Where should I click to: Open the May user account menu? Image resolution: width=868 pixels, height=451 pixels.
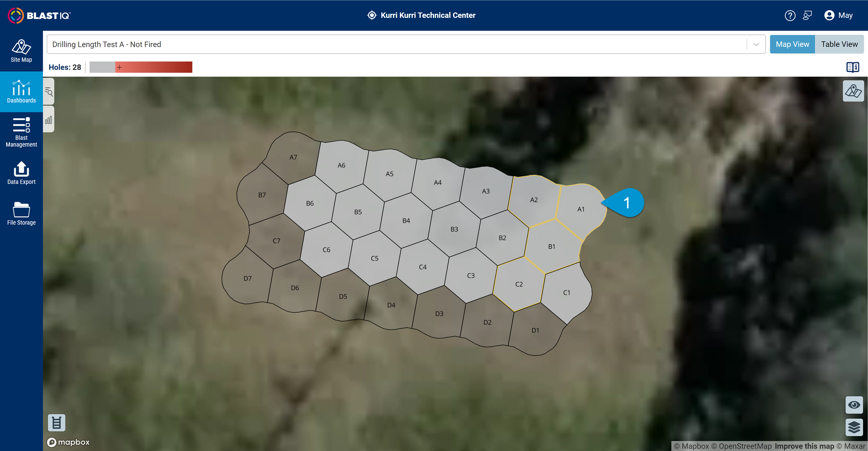click(838, 15)
